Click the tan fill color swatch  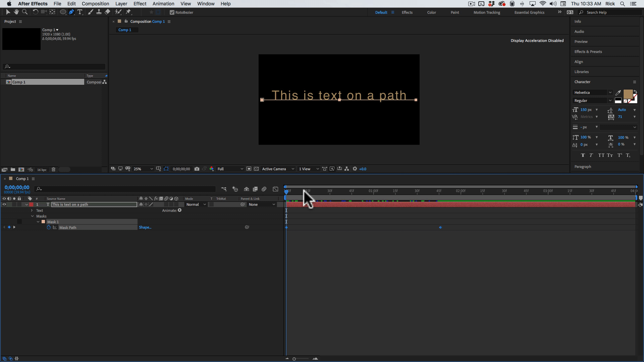628,94
